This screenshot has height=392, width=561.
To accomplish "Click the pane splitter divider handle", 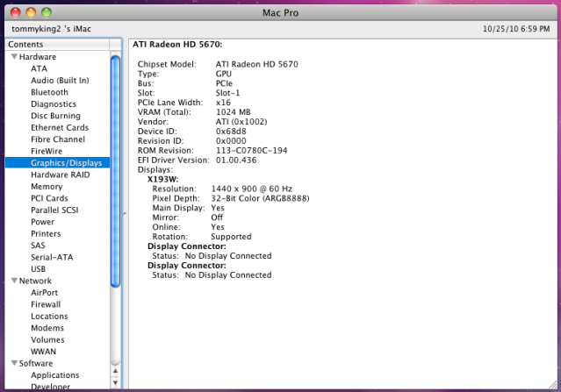I will 124,214.
